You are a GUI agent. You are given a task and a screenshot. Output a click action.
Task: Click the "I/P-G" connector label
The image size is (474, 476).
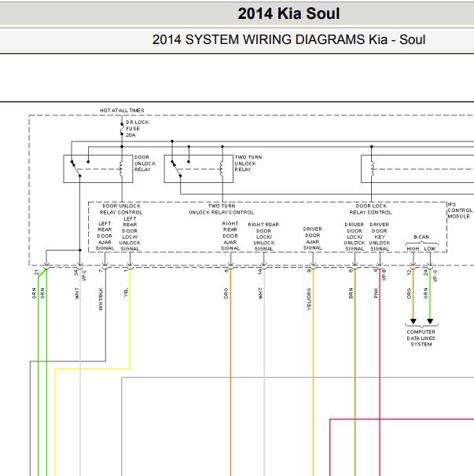click(x=435, y=276)
